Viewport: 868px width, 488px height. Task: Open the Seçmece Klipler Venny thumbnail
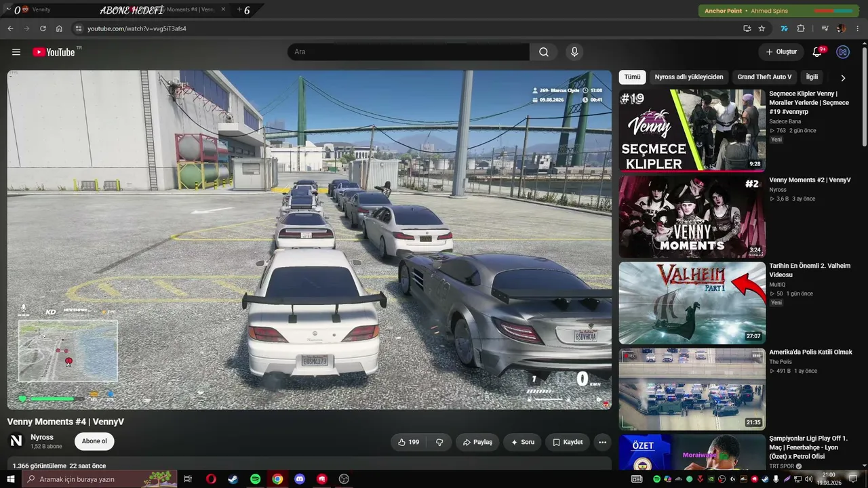(x=692, y=131)
